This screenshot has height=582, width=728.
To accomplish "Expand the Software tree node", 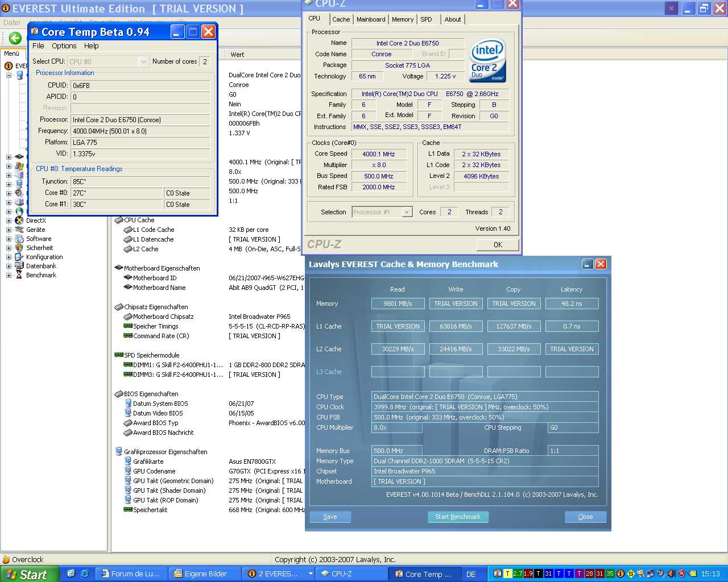I will (9, 239).
